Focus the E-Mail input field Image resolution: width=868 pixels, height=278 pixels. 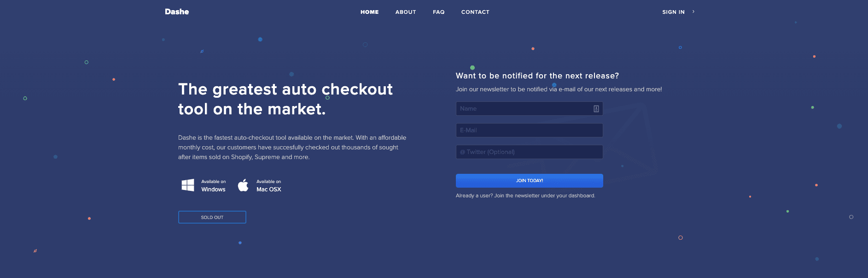pyautogui.click(x=530, y=130)
